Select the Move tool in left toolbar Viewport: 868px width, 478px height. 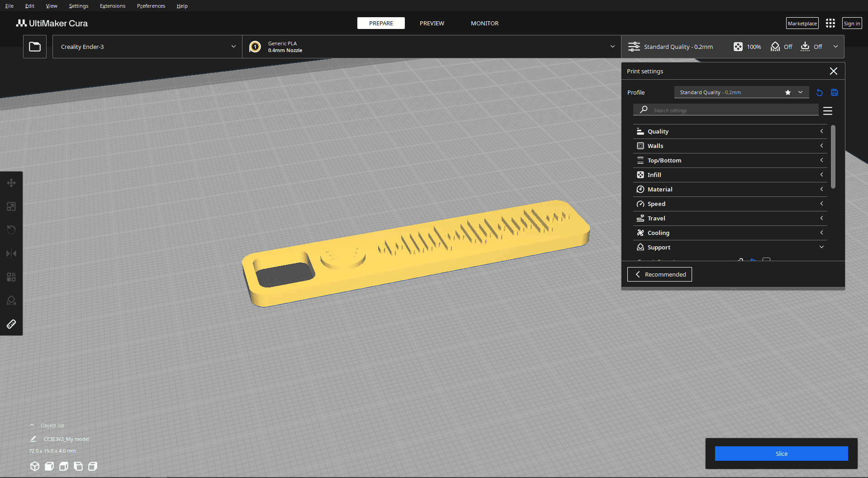[11, 183]
